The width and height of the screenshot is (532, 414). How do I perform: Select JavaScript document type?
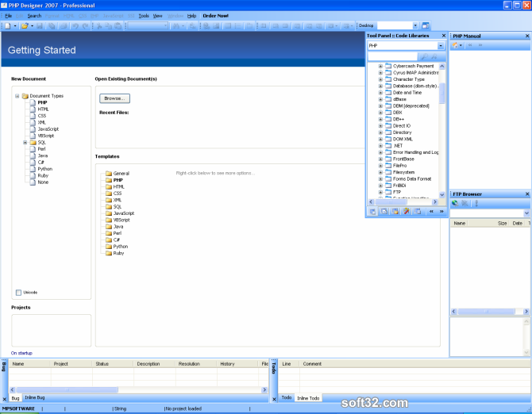click(48, 129)
